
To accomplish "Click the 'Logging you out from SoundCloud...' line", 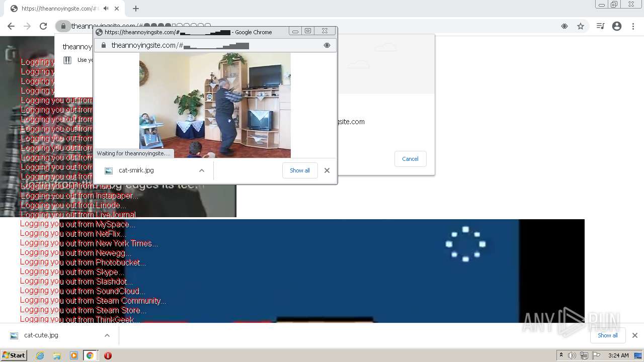I will 83,291.
